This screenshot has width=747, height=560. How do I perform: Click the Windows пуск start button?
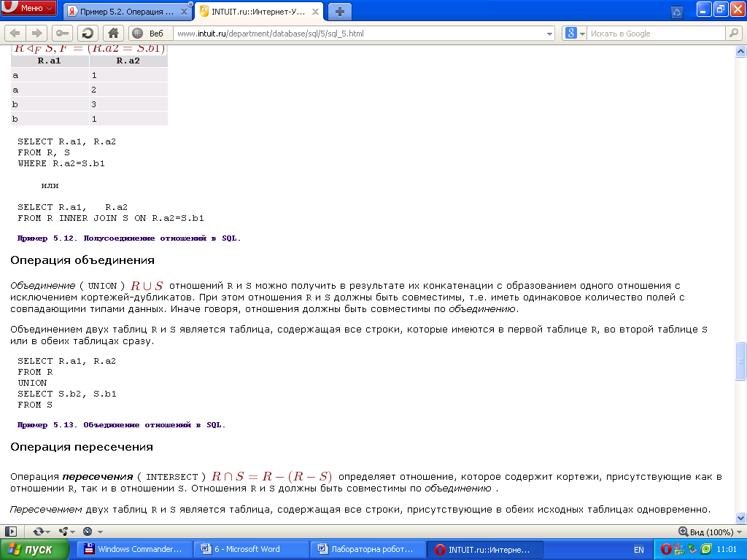coord(35,550)
